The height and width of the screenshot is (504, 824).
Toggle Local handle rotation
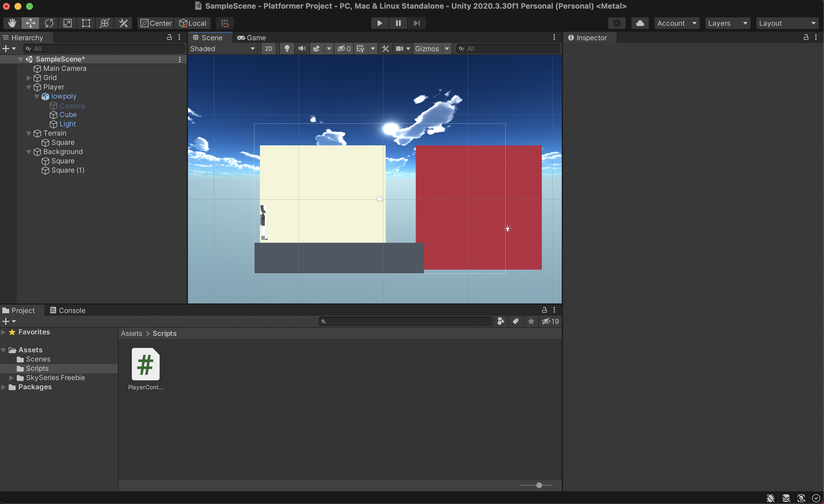point(193,23)
